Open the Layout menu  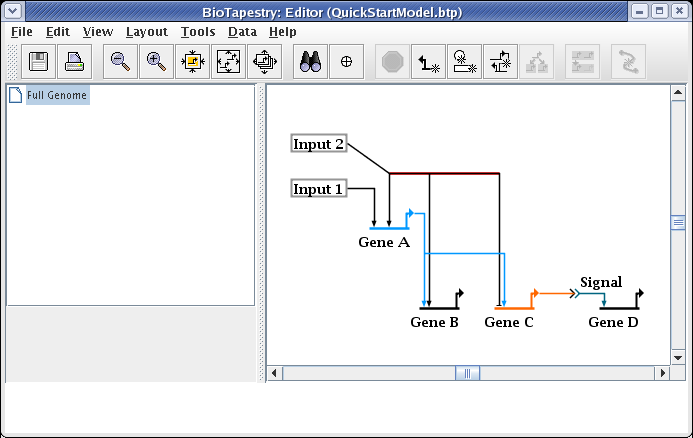coord(147,31)
